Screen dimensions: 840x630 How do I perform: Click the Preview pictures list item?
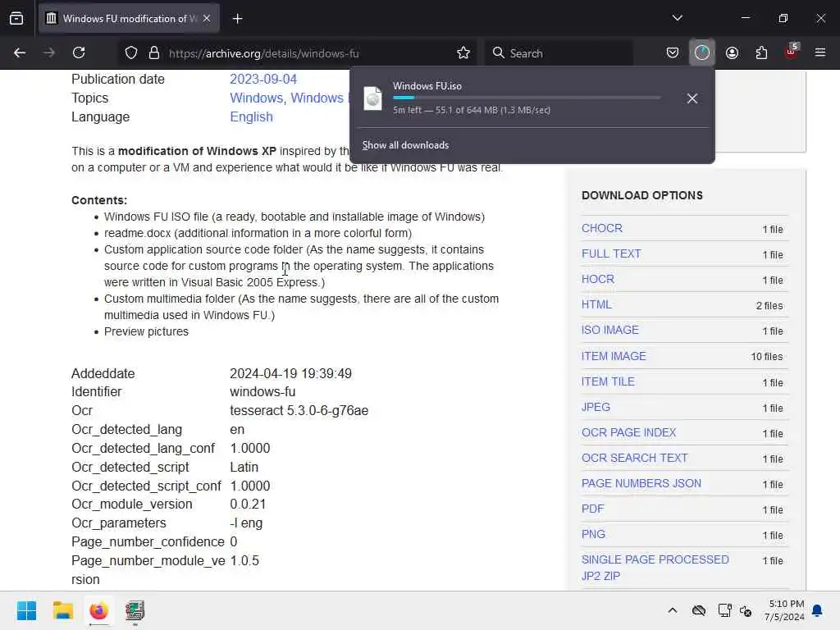pyautogui.click(x=146, y=331)
